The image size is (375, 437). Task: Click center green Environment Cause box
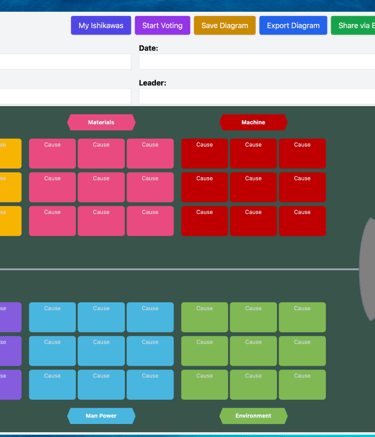coord(253,351)
